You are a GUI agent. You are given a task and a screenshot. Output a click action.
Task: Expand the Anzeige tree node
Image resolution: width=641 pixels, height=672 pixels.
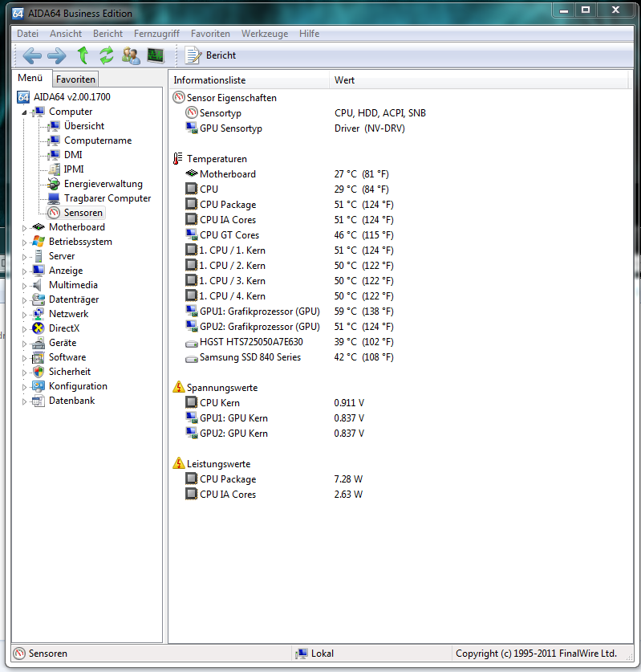24,271
